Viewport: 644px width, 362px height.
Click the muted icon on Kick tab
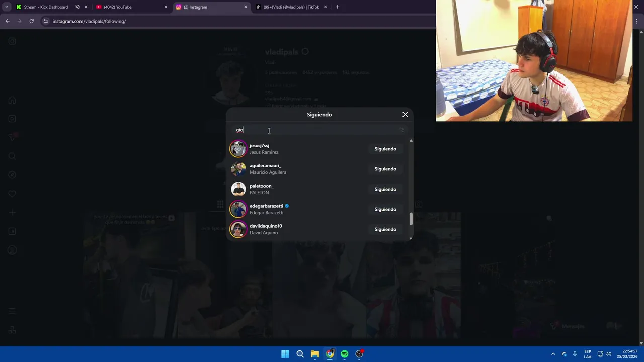tap(77, 7)
